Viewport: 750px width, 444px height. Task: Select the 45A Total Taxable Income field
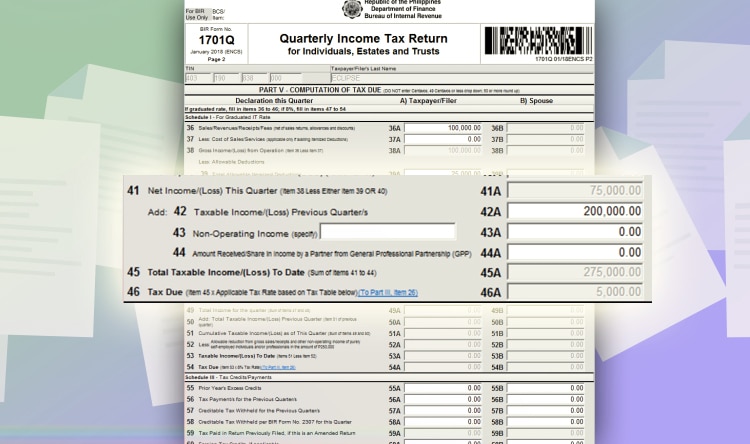(574, 272)
